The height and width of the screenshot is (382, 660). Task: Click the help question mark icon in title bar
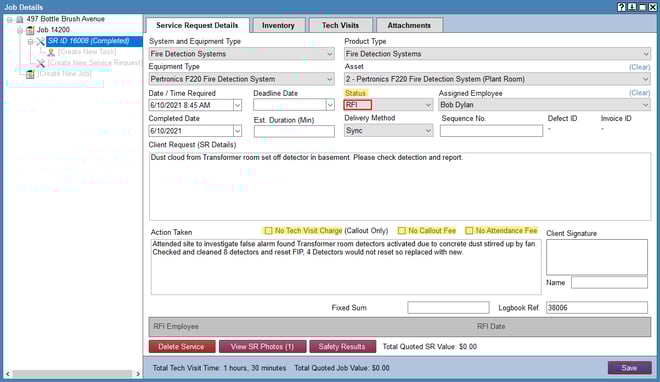[x=621, y=7]
